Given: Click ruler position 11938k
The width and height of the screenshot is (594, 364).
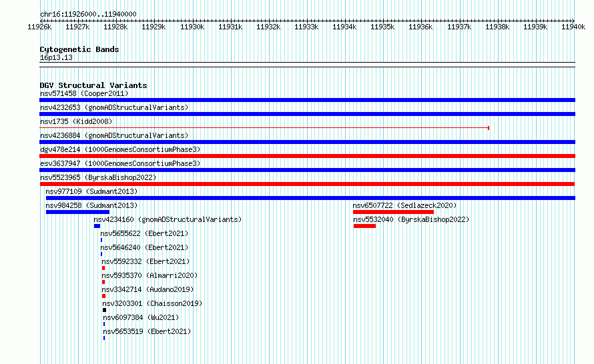Looking at the screenshot, I should pyautogui.click(x=497, y=27).
